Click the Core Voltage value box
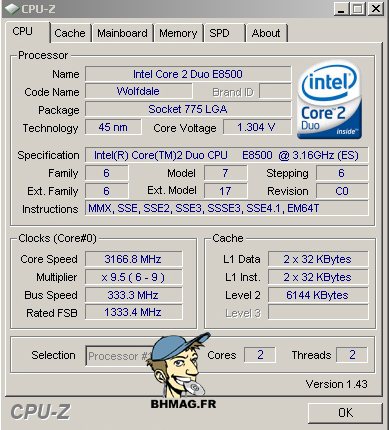This screenshot has height=430, width=389. click(257, 127)
